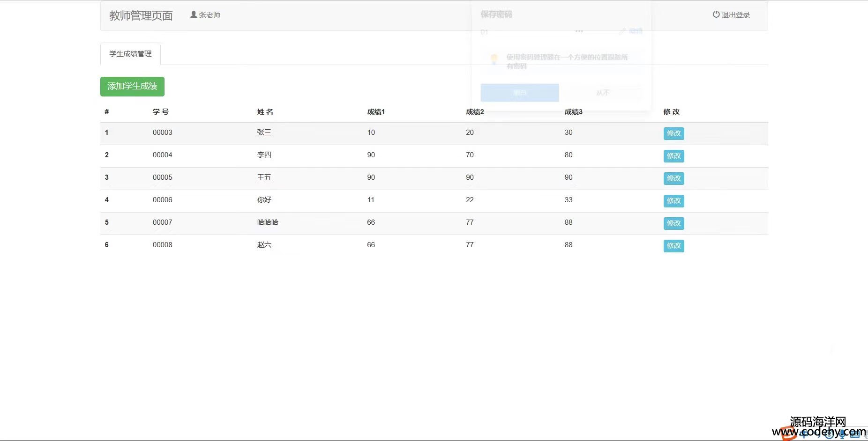868x441 pixels.
Task: Click the pencil edit icon in password popup
Action: click(622, 31)
